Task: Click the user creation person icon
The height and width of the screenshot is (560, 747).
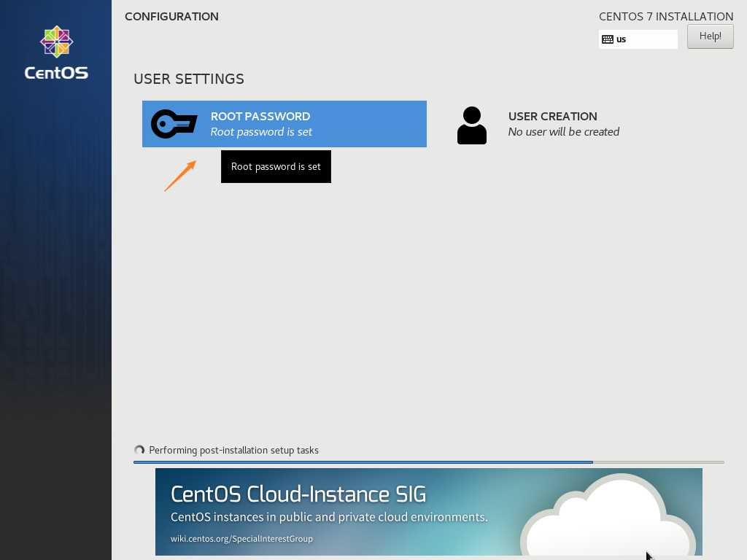Action: pyautogui.click(x=471, y=125)
